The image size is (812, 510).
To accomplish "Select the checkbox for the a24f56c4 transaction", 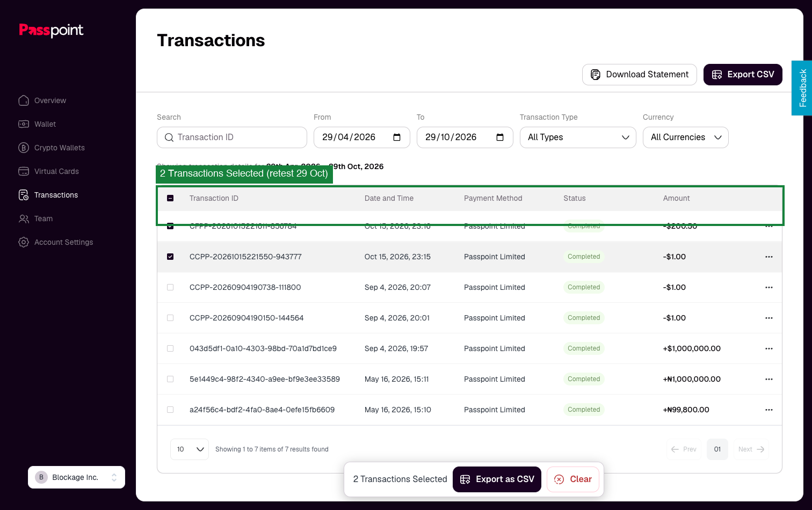I will (170, 410).
